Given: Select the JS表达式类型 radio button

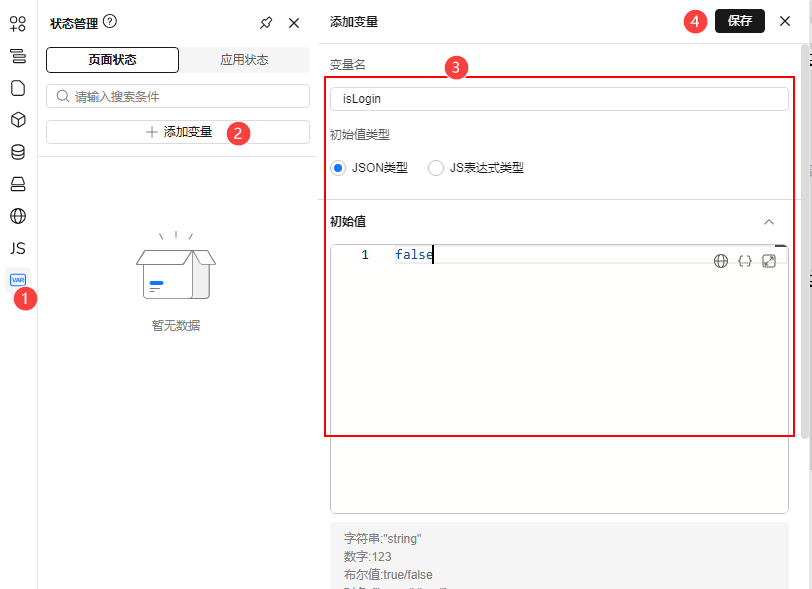Looking at the screenshot, I should pos(436,168).
